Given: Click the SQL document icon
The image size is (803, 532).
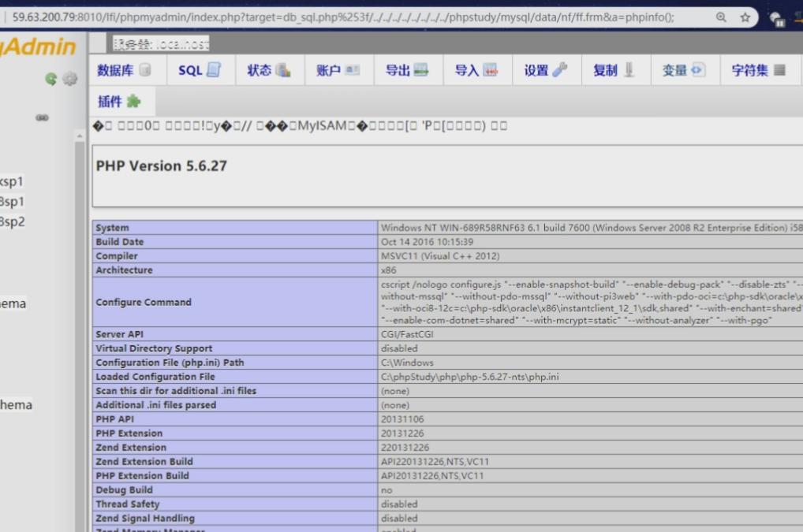Looking at the screenshot, I should pyautogui.click(x=214, y=69).
